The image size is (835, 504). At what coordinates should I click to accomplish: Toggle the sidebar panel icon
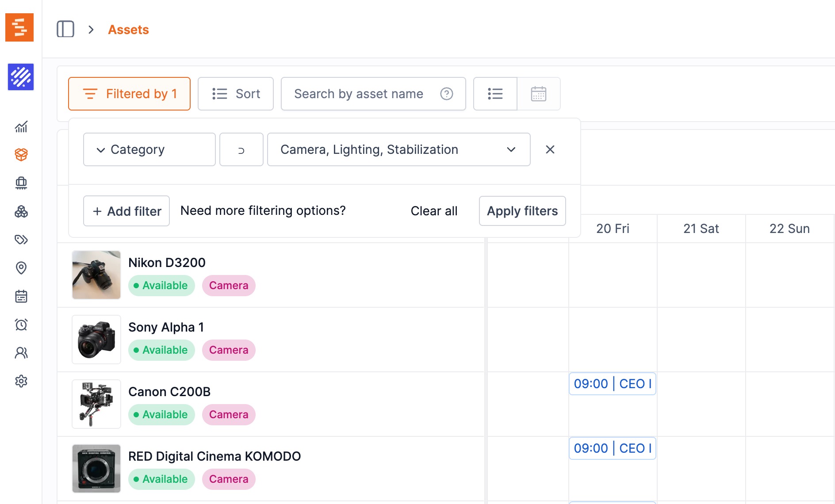pyautogui.click(x=65, y=29)
